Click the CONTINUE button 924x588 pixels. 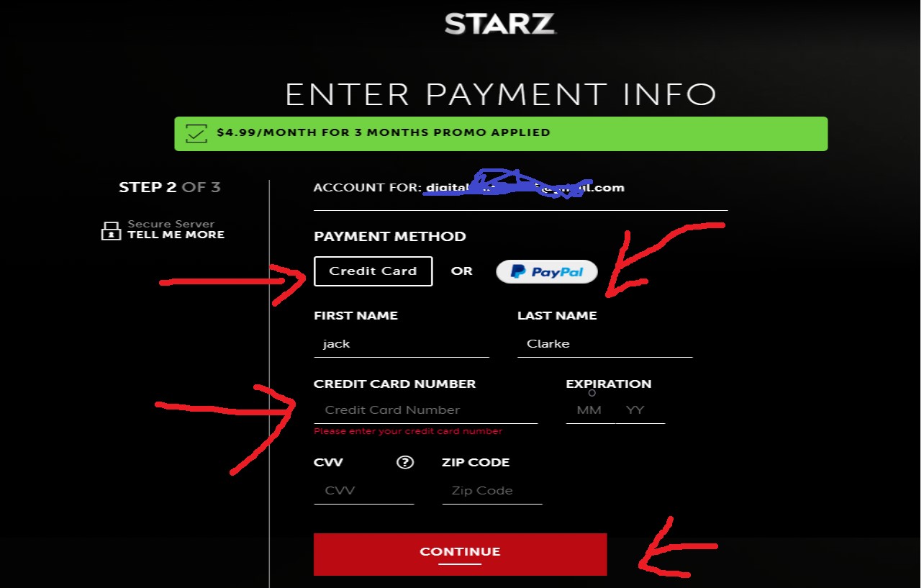pyautogui.click(x=460, y=553)
